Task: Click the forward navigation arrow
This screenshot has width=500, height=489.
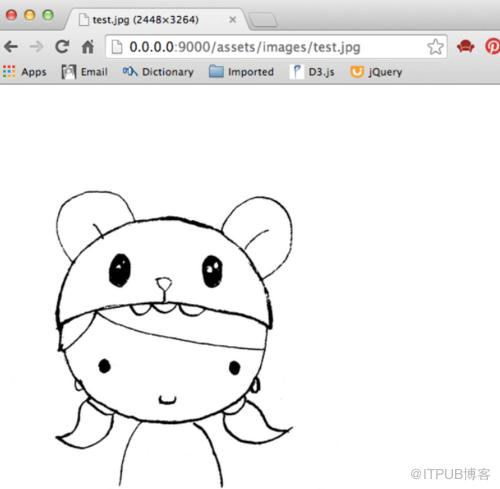Action: pyautogui.click(x=36, y=47)
